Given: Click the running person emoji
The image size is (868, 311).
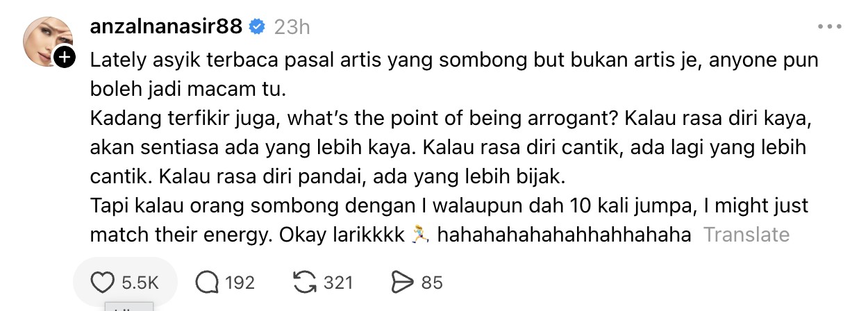Looking at the screenshot, I should point(419,235).
